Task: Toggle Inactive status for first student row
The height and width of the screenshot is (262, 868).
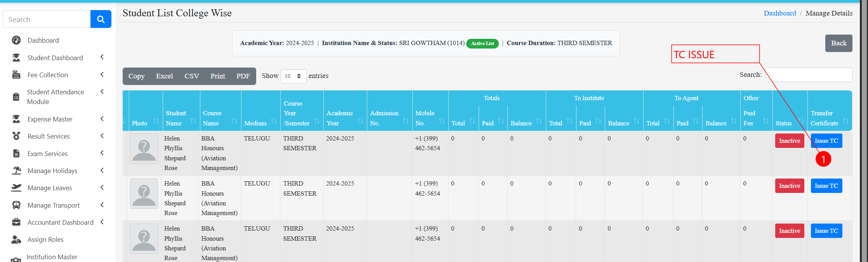Action: (x=789, y=141)
